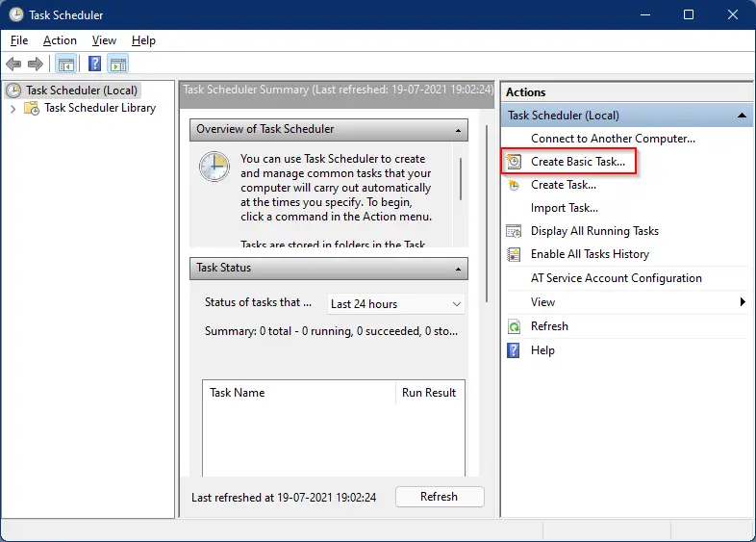Click the green Refresh icon in Actions pane

click(514, 326)
